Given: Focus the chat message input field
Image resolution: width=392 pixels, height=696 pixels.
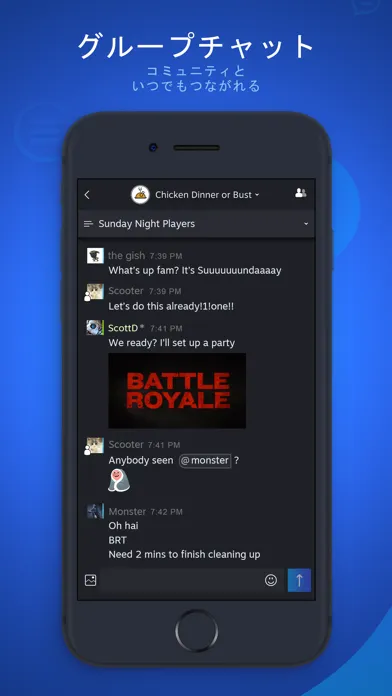Looking at the screenshot, I should tap(182, 580).
